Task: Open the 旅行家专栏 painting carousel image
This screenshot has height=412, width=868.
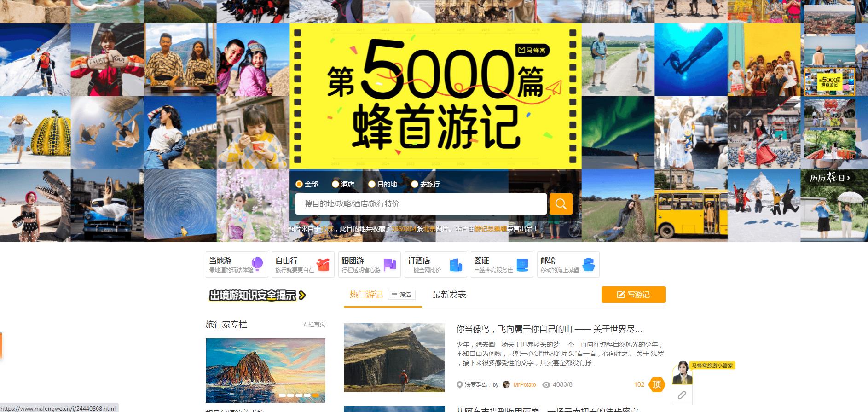Action: tap(266, 371)
